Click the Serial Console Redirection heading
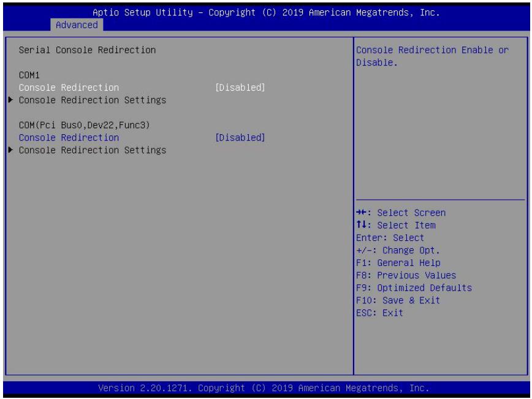 (87, 50)
